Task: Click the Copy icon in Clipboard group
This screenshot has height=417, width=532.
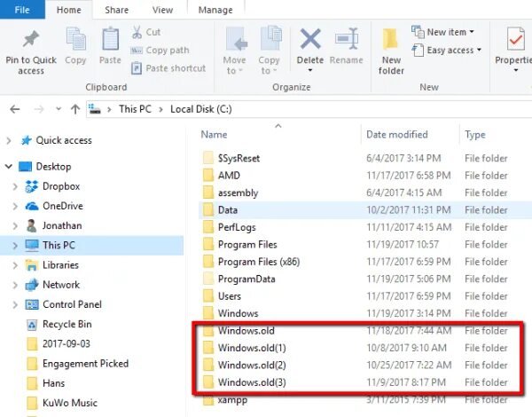Action: coord(75,39)
